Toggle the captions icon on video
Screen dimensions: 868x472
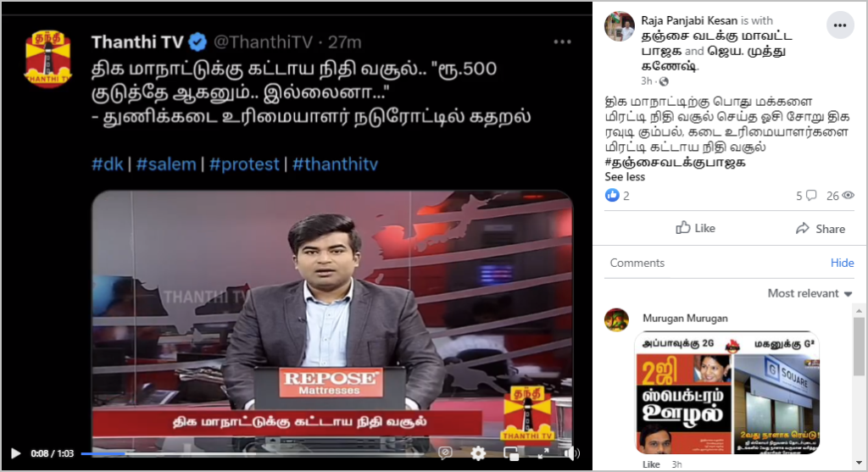(x=444, y=453)
